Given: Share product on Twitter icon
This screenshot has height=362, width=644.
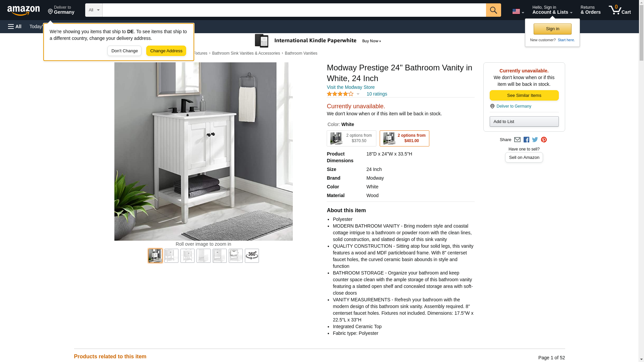Looking at the screenshot, I should pyautogui.click(x=535, y=140).
